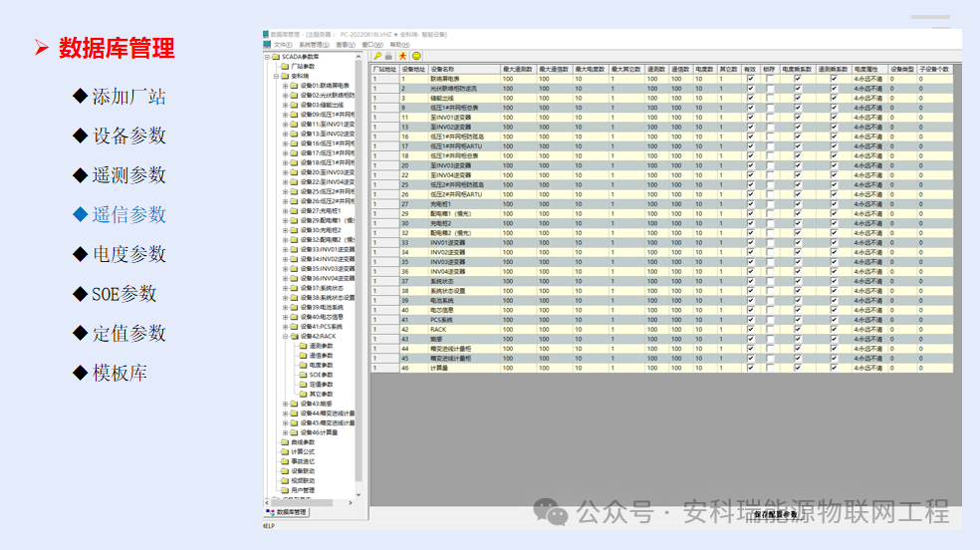
Task: Select the 数据库管理 bottom tab
Action: [x=288, y=512]
